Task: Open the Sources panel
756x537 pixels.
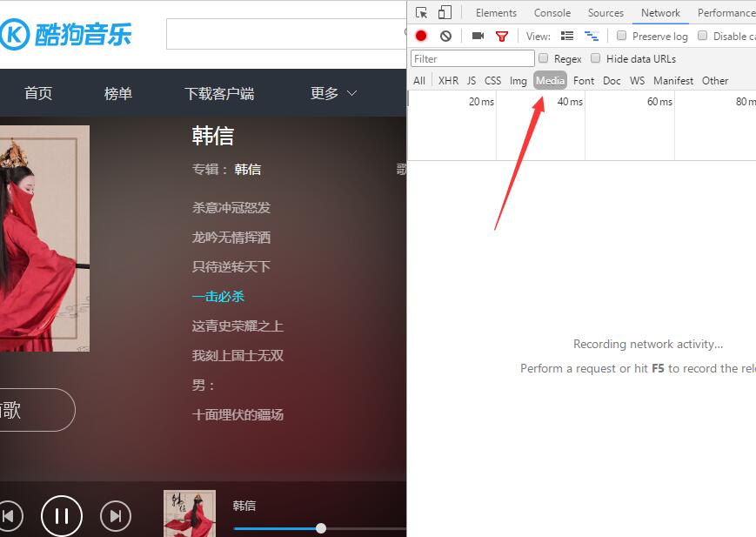Action: 605,12
